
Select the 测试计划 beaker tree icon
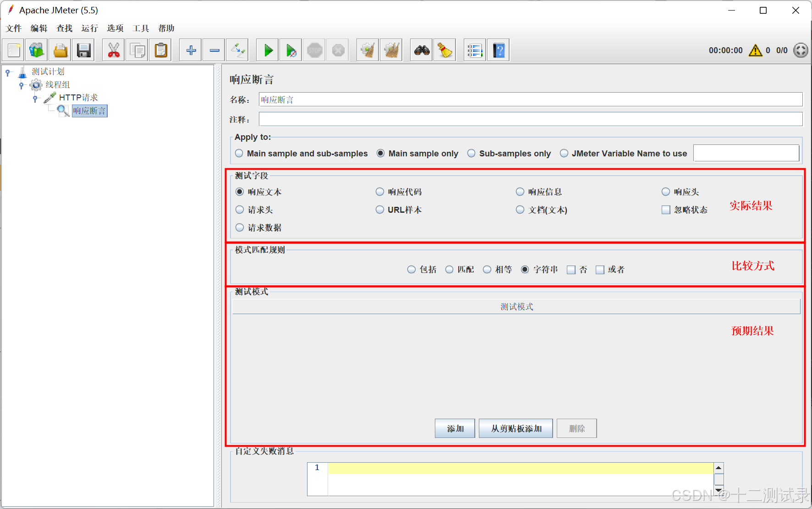tap(22, 72)
